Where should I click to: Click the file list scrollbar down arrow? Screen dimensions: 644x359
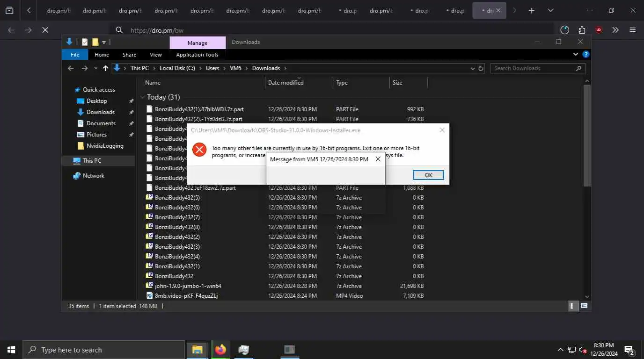pyautogui.click(x=587, y=296)
